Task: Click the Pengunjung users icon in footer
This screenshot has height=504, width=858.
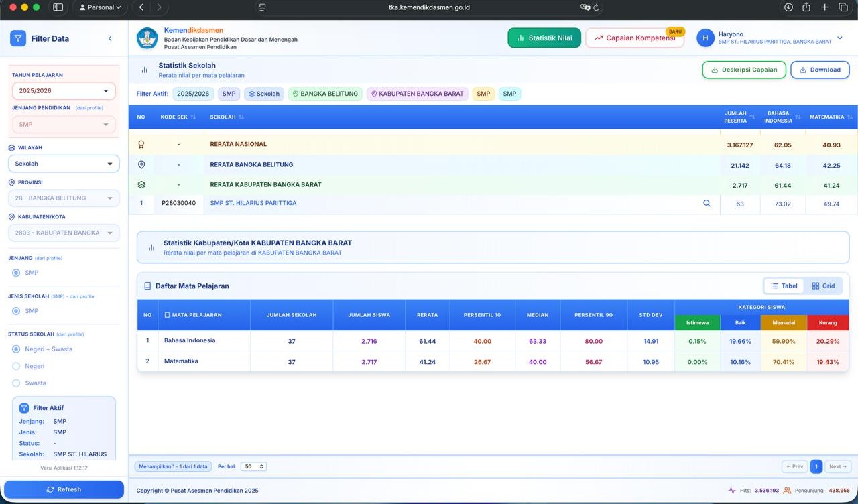Action: (x=787, y=491)
